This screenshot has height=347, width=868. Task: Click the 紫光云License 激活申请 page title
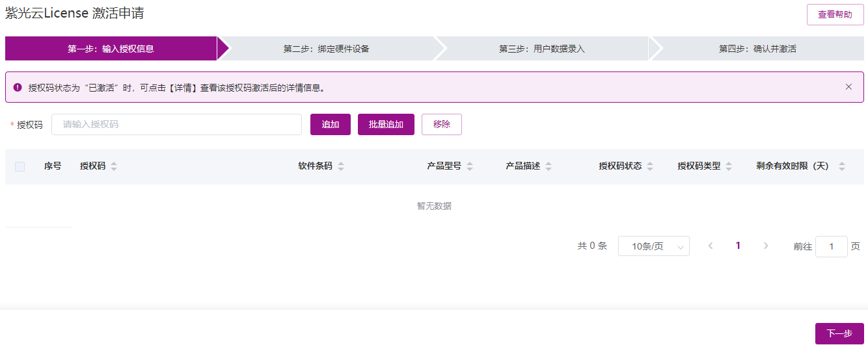point(75,13)
